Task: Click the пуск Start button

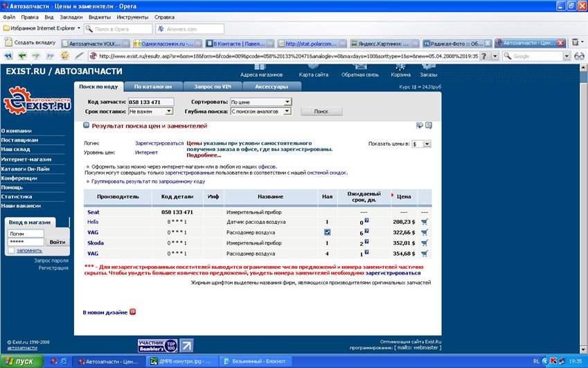Action: (x=21, y=361)
